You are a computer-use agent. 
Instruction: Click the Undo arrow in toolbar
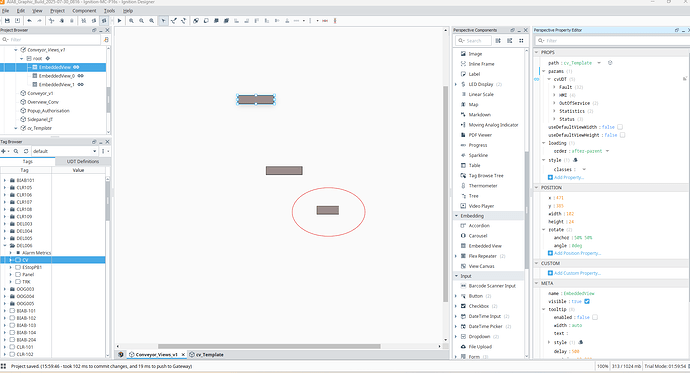29,21
